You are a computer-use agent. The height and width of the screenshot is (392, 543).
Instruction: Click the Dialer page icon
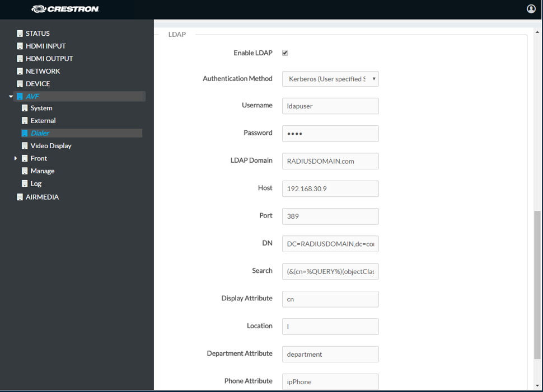(25, 133)
